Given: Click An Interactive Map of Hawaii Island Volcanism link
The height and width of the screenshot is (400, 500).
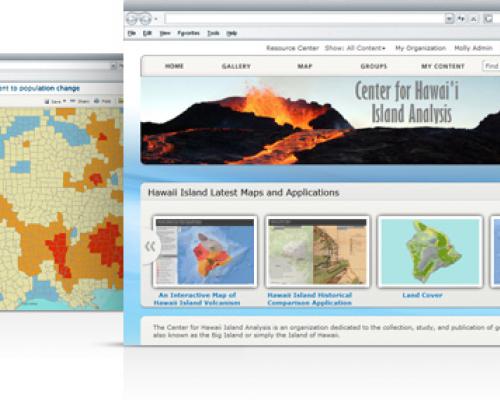Looking at the screenshot, I should tap(197, 299).
